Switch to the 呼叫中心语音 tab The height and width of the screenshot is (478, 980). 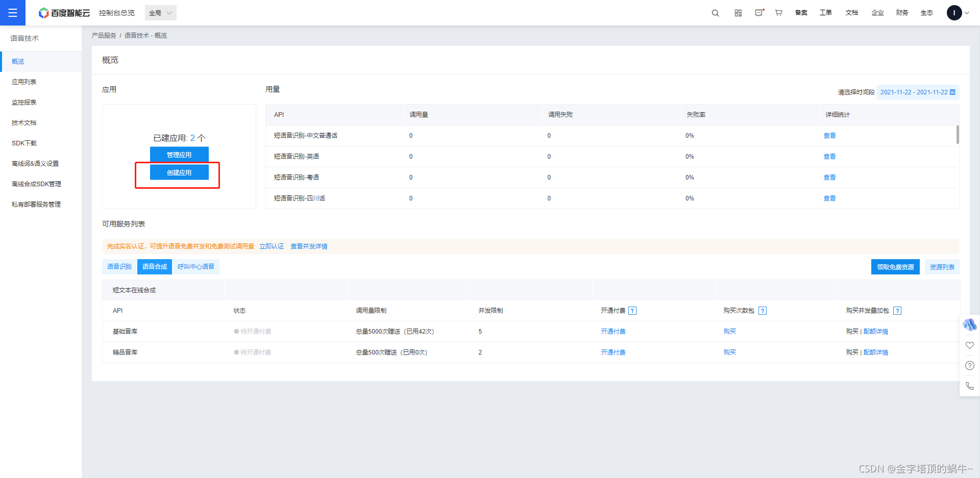pyautogui.click(x=196, y=267)
